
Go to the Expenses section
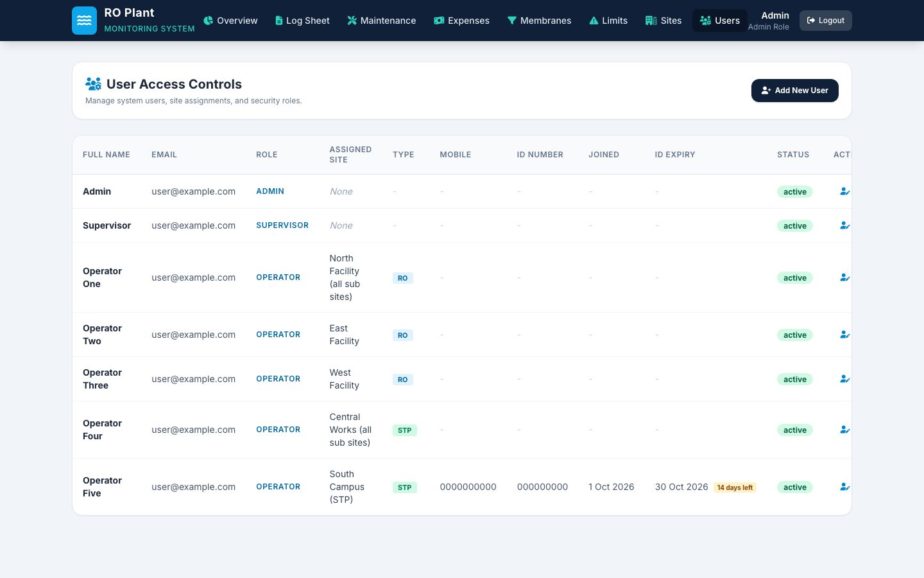[462, 21]
